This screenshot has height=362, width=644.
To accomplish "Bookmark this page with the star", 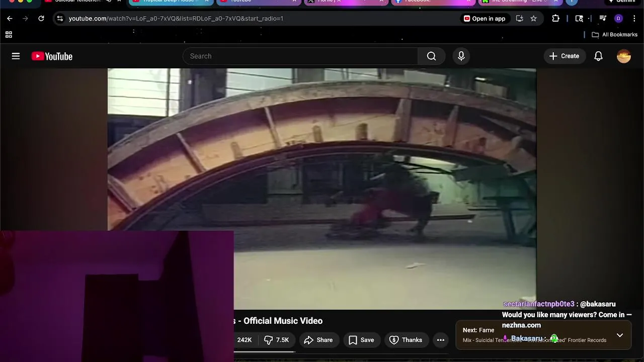I will tap(533, 19).
